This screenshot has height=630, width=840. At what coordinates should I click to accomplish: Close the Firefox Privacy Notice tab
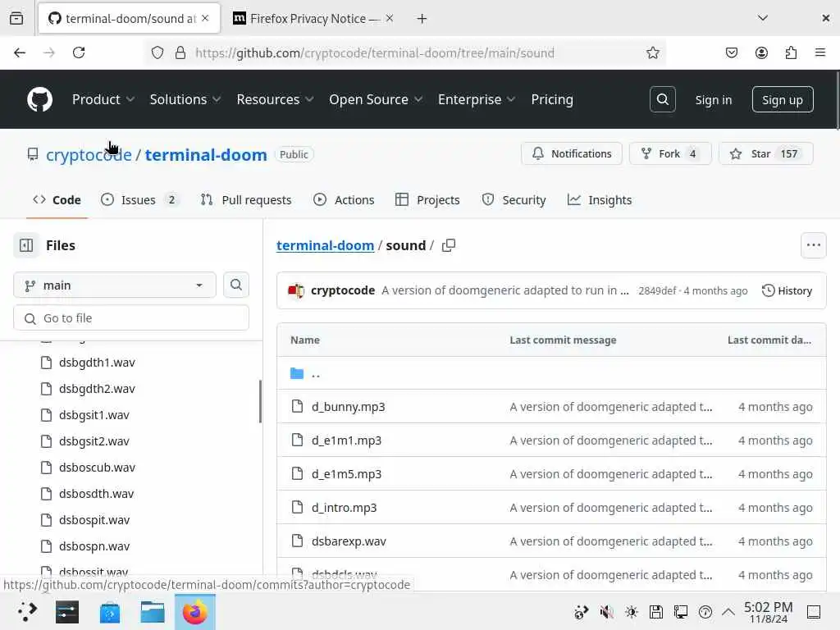[390, 18]
